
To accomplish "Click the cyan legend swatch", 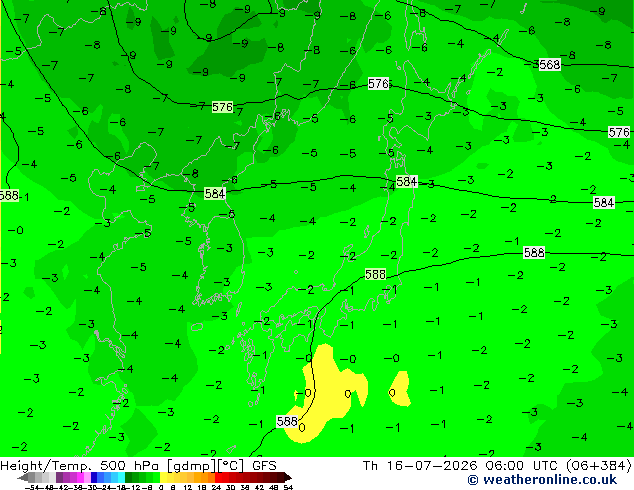I will [x=121, y=477].
